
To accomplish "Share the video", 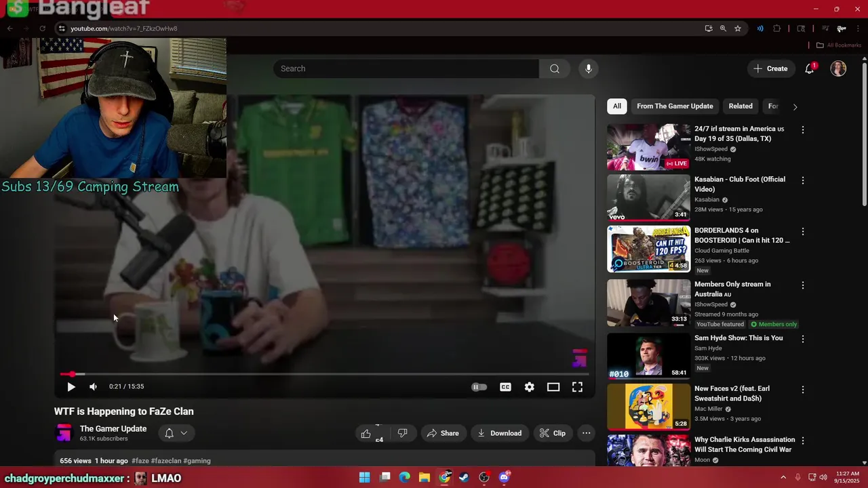I will point(443,433).
